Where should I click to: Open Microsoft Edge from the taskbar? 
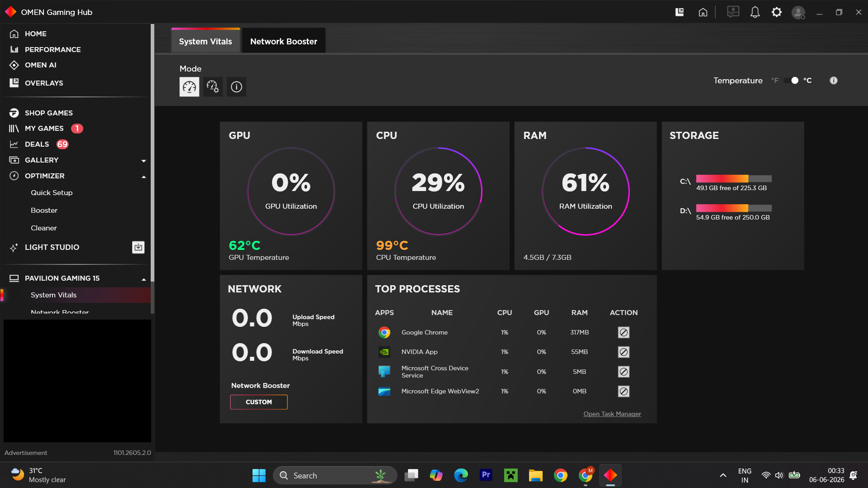point(461,475)
